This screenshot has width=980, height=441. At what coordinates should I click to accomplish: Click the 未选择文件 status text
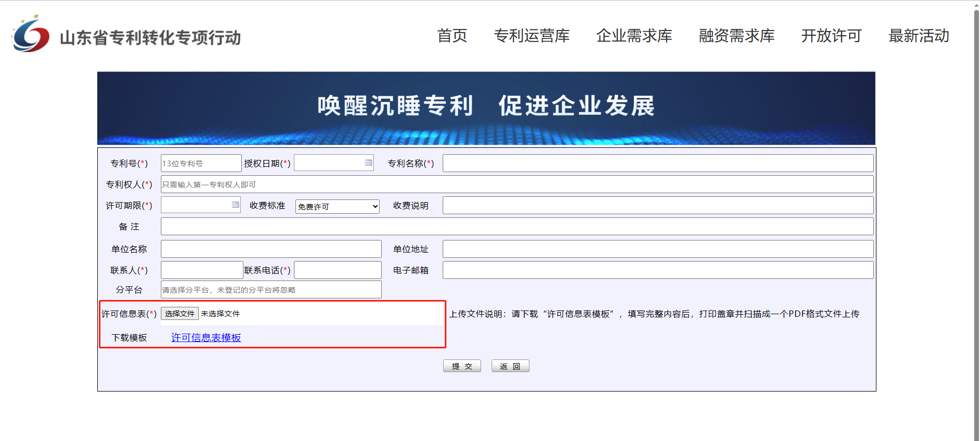click(x=220, y=314)
